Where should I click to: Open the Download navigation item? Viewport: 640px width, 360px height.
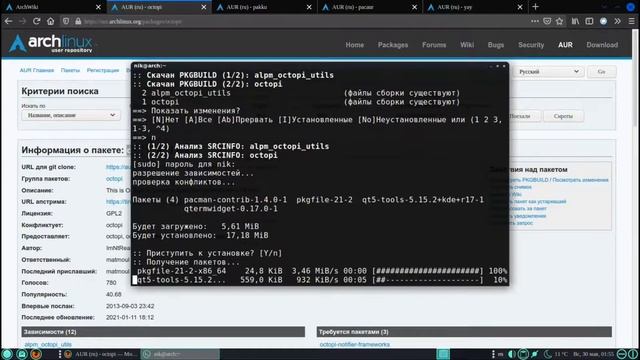(602, 45)
